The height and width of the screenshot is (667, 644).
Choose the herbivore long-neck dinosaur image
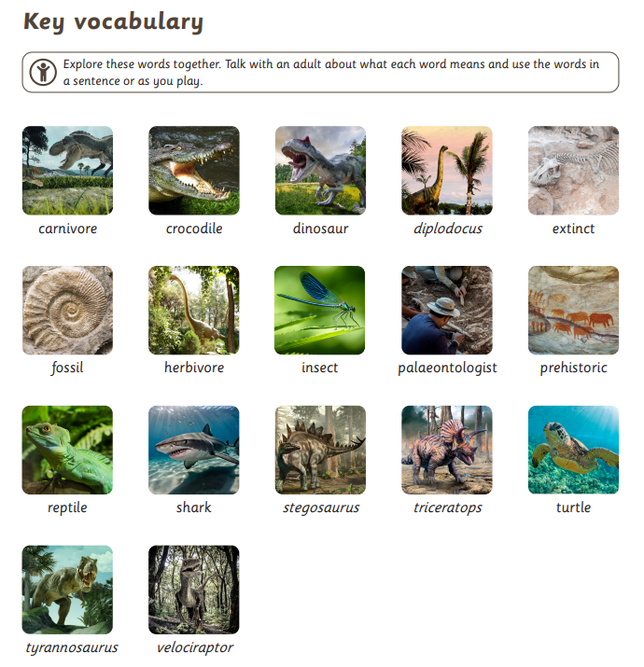194,310
